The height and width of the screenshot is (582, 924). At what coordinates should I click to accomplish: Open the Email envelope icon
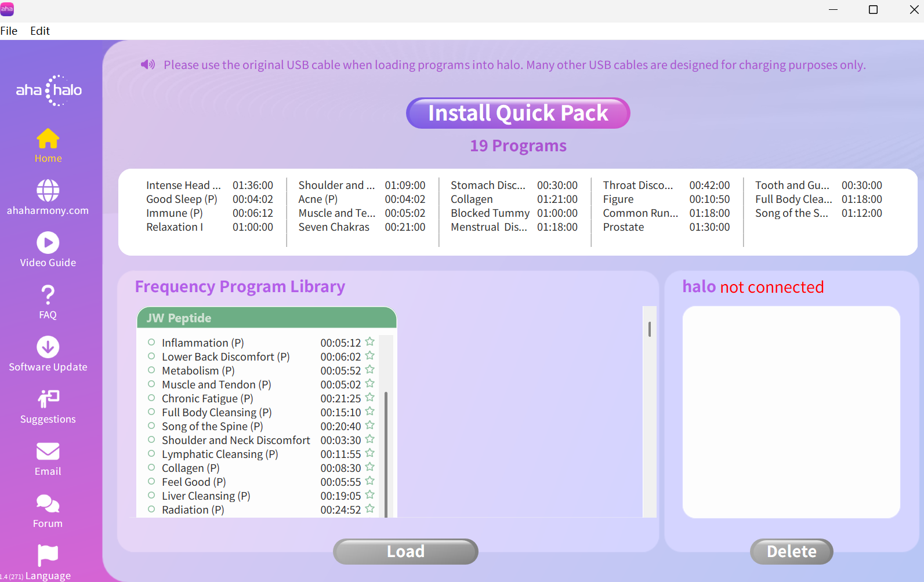point(48,451)
